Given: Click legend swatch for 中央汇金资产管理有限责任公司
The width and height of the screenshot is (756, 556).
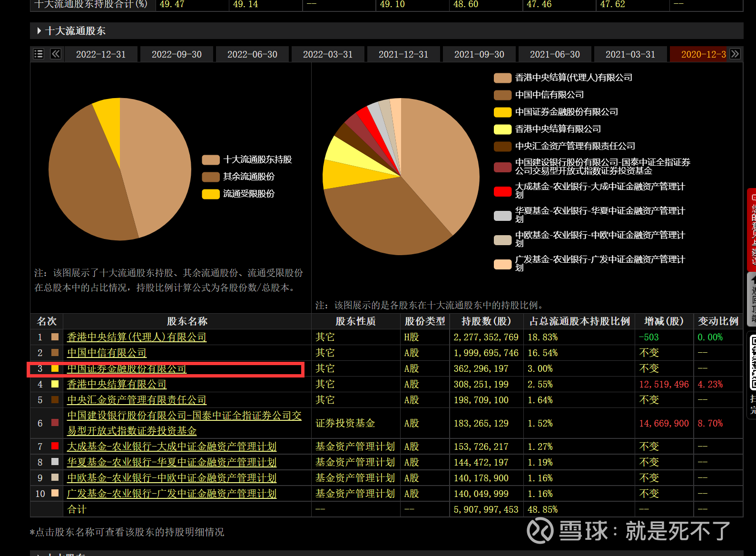Looking at the screenshot, I should click(x=502, y=146).
